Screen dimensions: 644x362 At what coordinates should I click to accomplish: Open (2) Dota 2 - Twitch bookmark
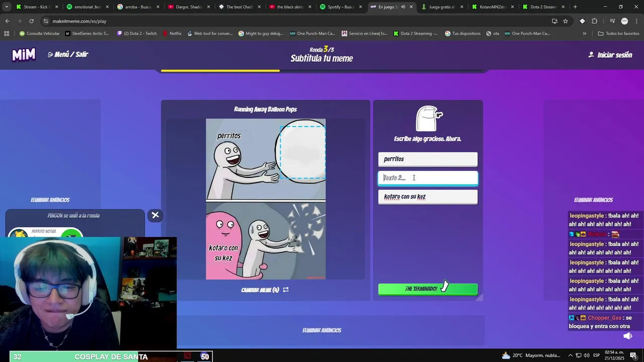137,34
